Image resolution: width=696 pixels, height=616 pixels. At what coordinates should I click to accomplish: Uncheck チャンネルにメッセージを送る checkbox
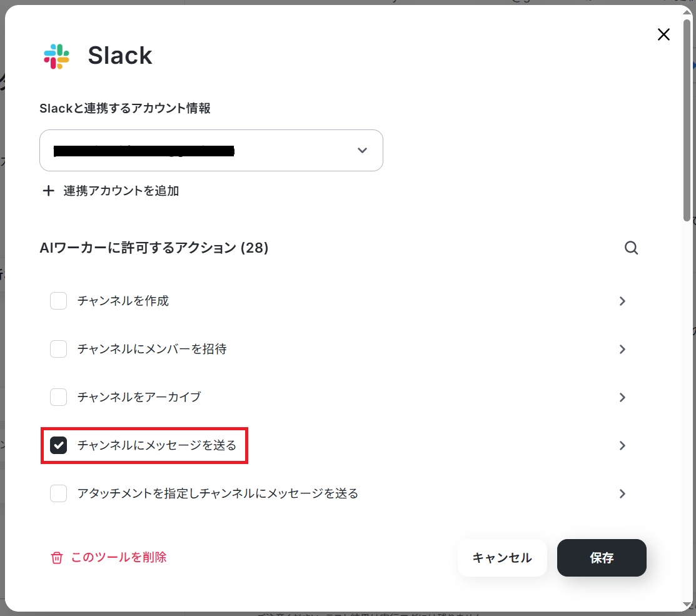point(59,445)
